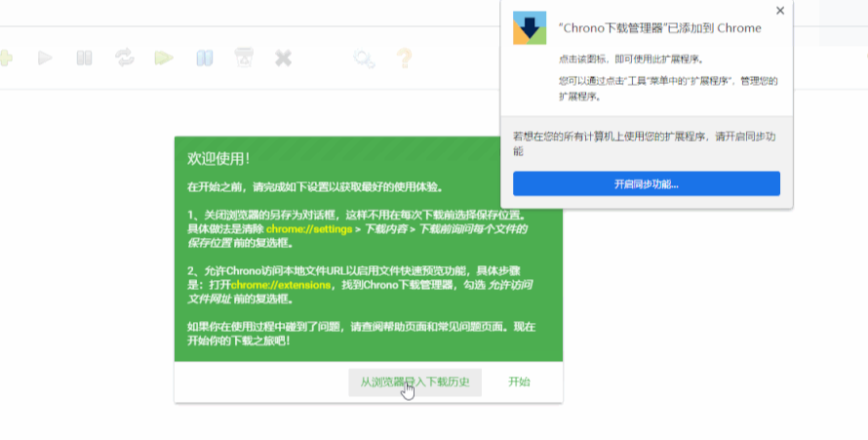Click the yellow chrome://extensions link
The image size is (868, 440).
click(x=281, y=286)
